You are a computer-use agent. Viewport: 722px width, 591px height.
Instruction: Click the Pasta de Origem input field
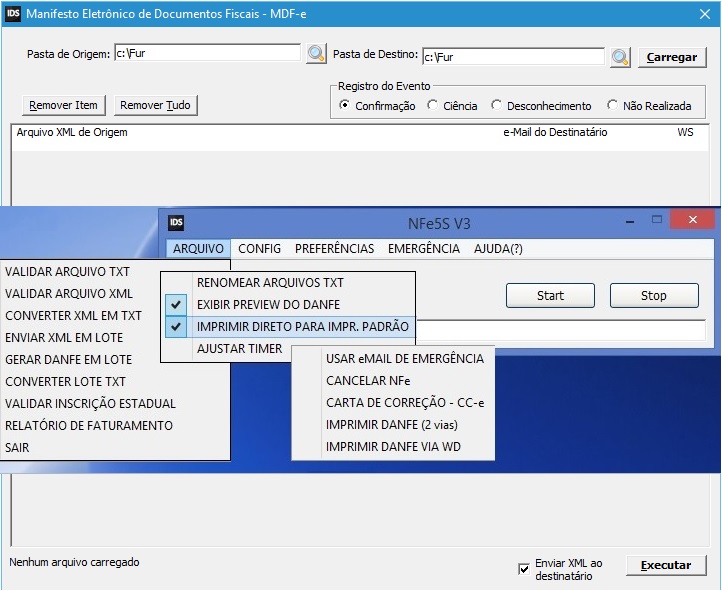(x=207, y=53)
